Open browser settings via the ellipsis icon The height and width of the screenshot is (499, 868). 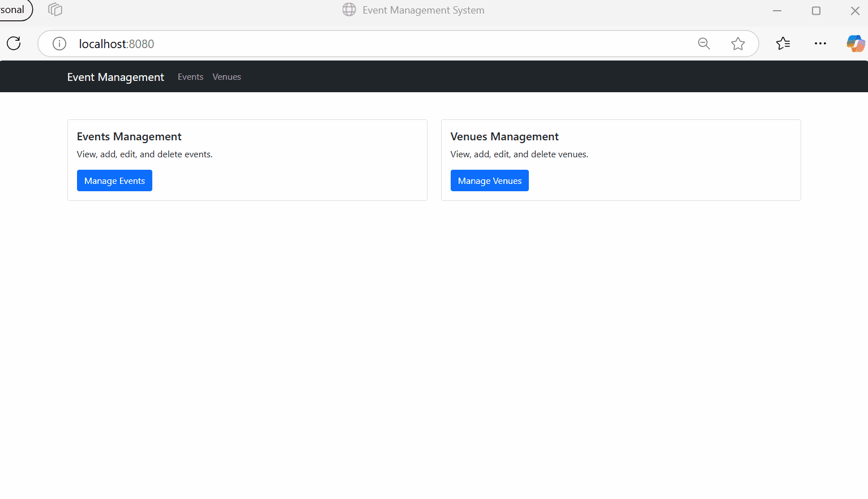pos(820,43)
